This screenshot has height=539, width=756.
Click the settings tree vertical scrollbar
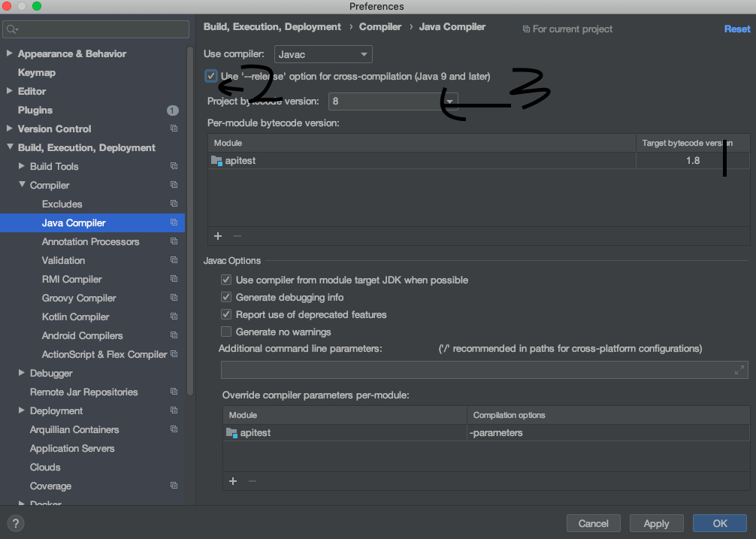coord(190,222)
